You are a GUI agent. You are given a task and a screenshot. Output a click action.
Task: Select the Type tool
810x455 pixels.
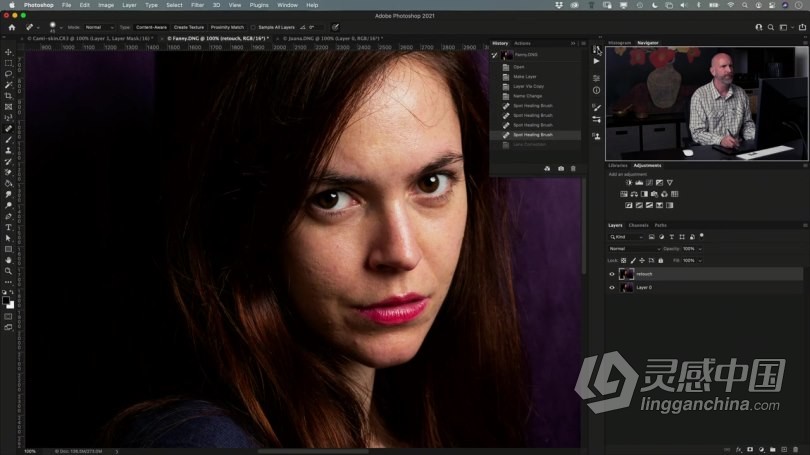(x=8, y=227)
